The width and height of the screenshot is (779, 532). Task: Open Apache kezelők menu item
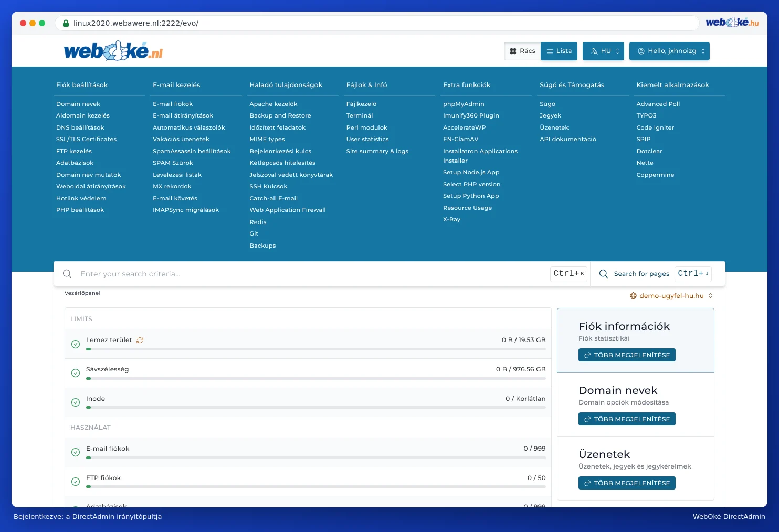(x=273, y=104)
